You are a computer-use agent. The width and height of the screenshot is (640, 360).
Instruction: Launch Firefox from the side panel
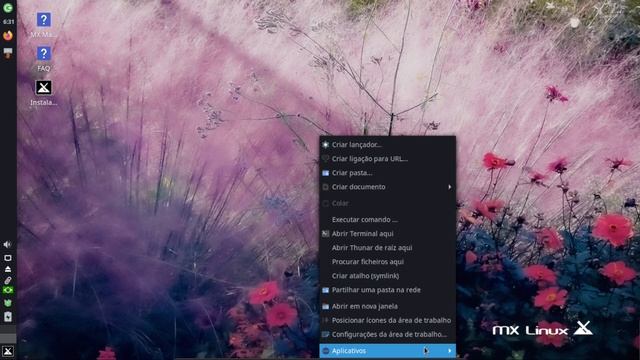point(8,36)
